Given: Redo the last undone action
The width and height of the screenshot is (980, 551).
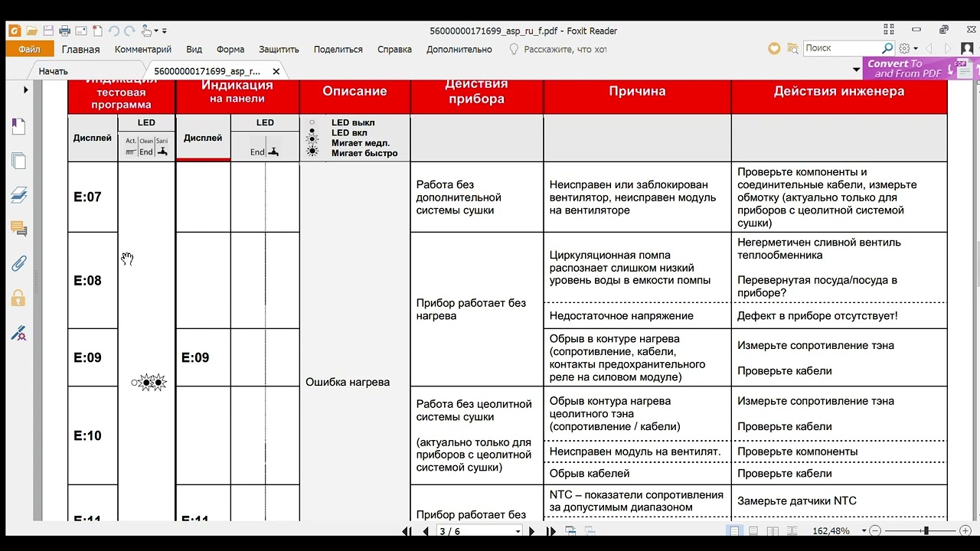Looking at the screenshot, I should 128,31.
